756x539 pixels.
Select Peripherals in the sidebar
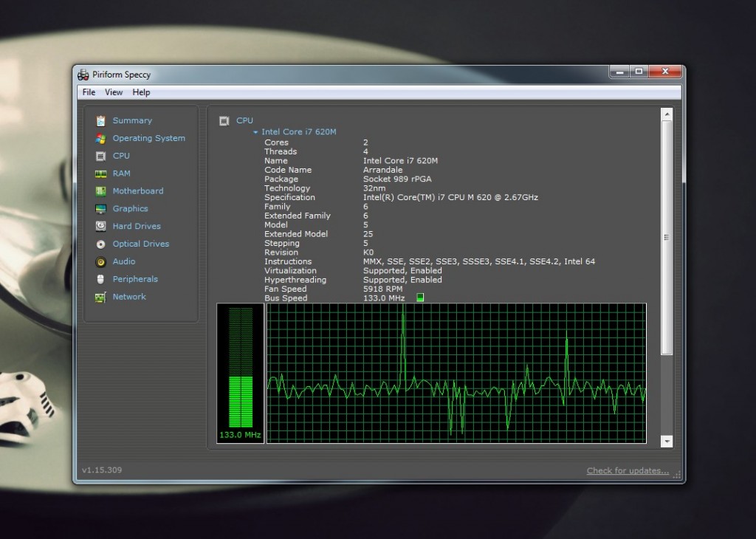click(x=135, y=279)
